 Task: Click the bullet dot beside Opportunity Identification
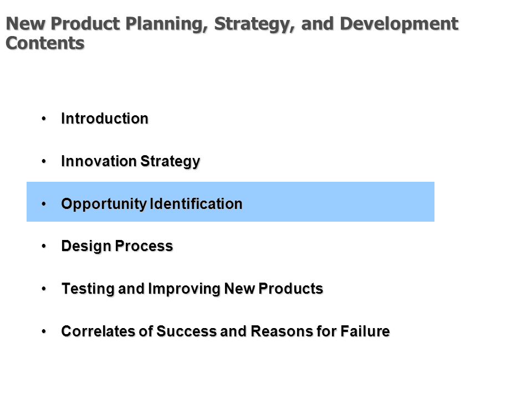point(44,204)
